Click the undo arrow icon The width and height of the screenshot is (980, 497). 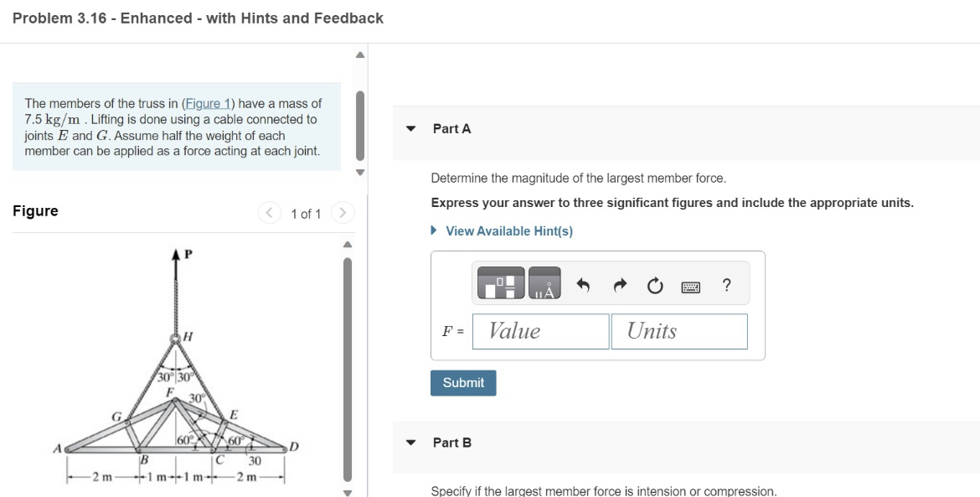pos(582,286)
